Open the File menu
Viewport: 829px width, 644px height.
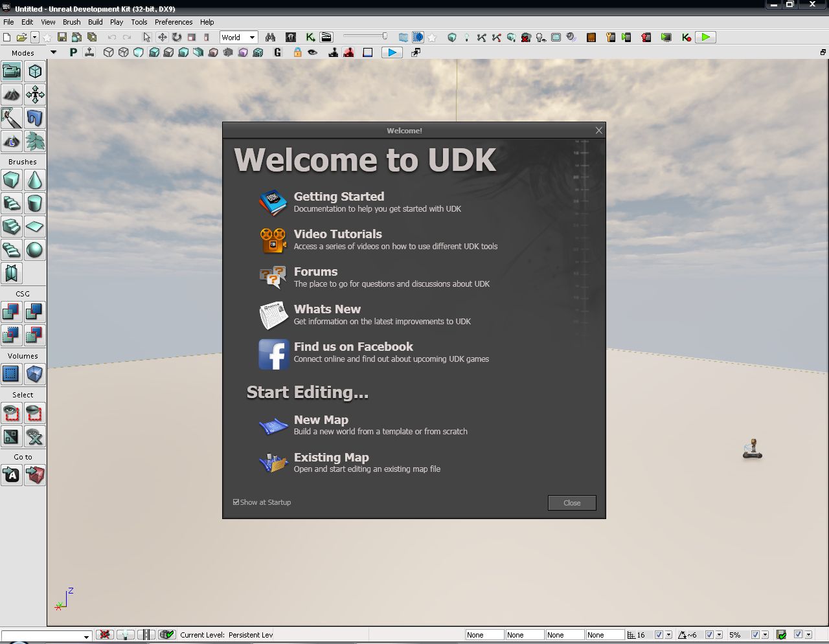pyautogui.click(x=8, y=22)
